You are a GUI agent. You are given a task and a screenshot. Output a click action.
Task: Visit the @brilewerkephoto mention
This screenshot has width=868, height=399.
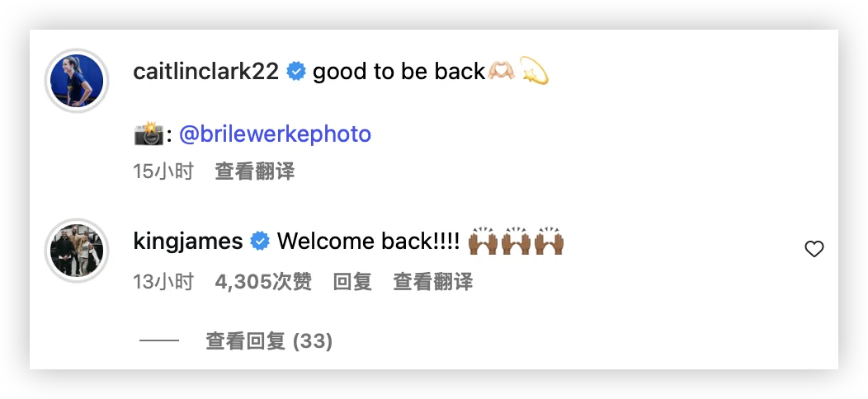coord(275,134)
